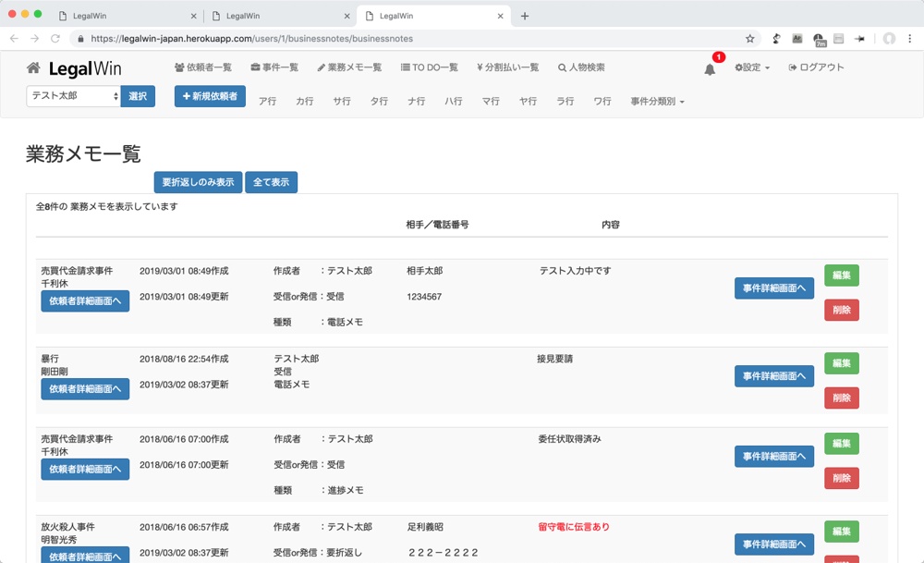Reload the page in browser
The width and height of the screenshot is (924, 563).
55,39
